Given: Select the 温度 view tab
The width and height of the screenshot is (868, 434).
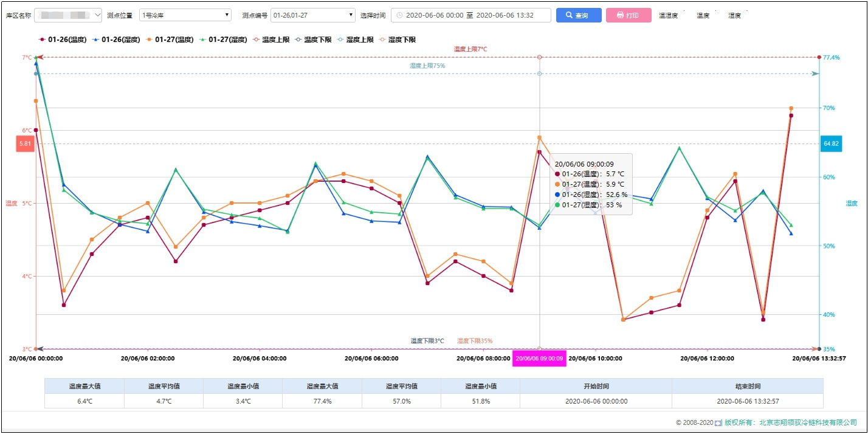Looking at the screenshot, I should click(x=703, y=16).
